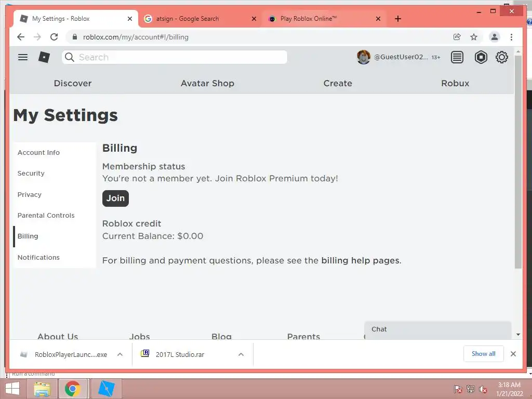Click the search magnifier icon
The image size is (532, 399).
click(x=70, y=57)
